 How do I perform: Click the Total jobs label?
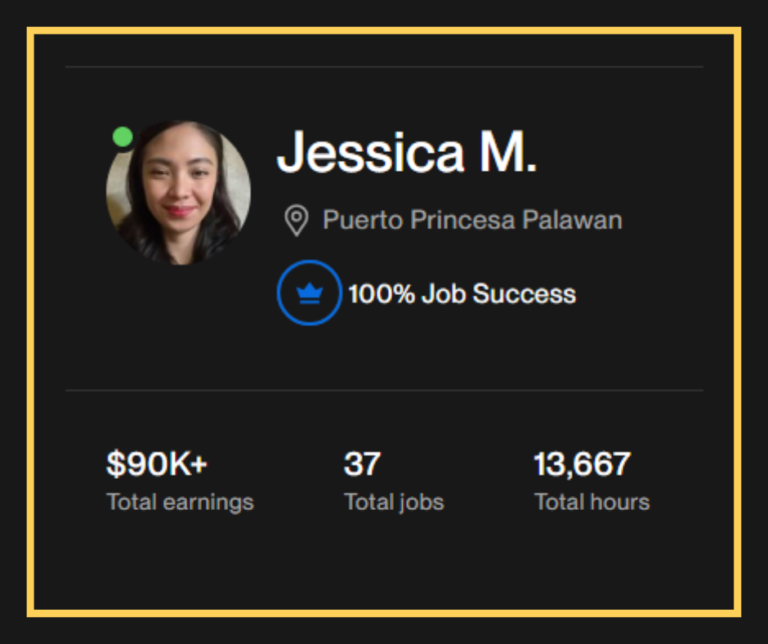pos(394,502)
